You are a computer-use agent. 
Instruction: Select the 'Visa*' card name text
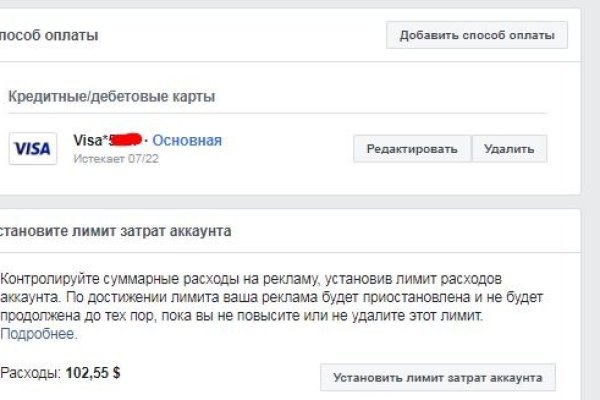[90, 141]
